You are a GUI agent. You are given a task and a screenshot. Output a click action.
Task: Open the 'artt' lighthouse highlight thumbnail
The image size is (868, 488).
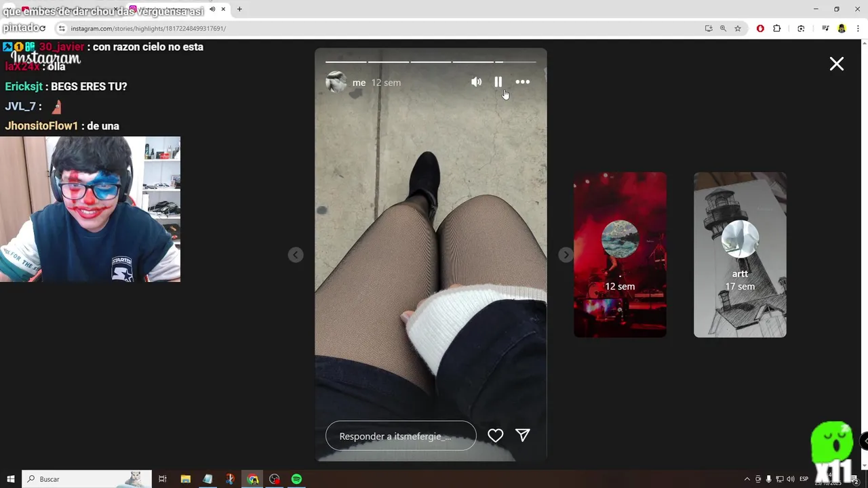(740, 255)
